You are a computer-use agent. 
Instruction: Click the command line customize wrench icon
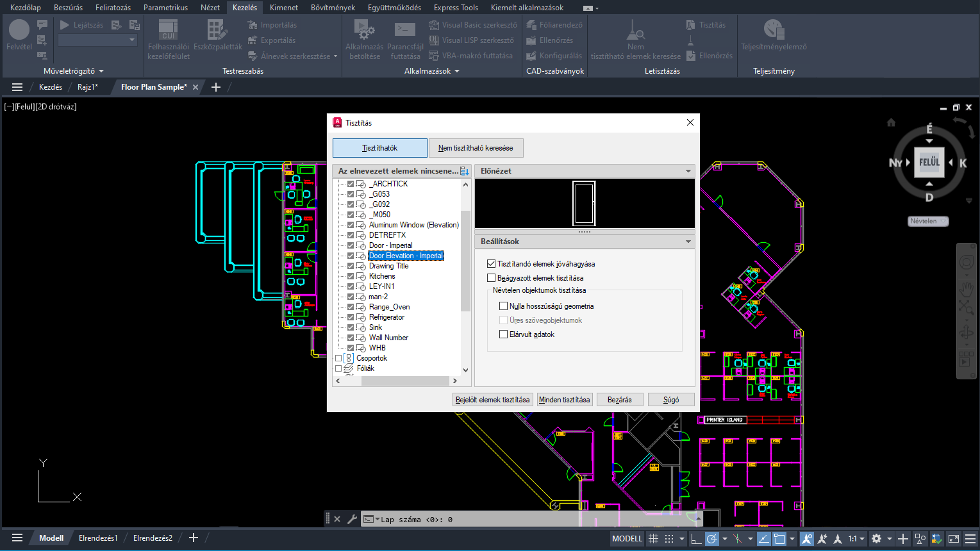pyautogui.click(x=352, y=519)
